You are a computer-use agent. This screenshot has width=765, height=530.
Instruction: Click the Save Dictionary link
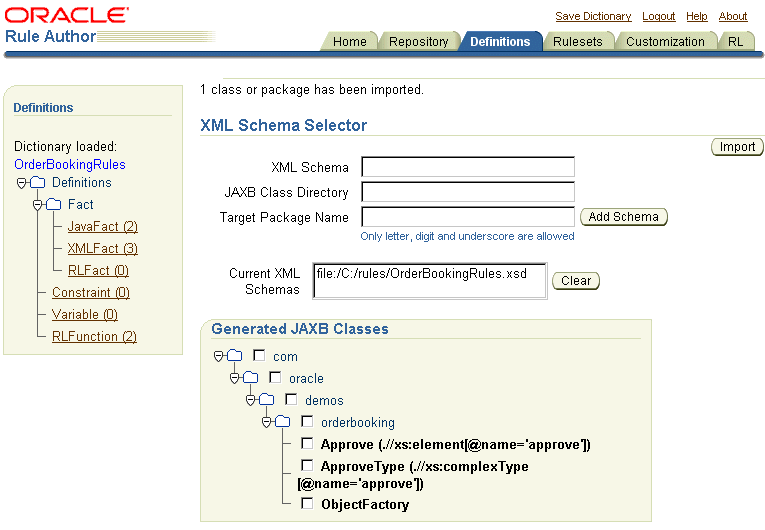593,16
